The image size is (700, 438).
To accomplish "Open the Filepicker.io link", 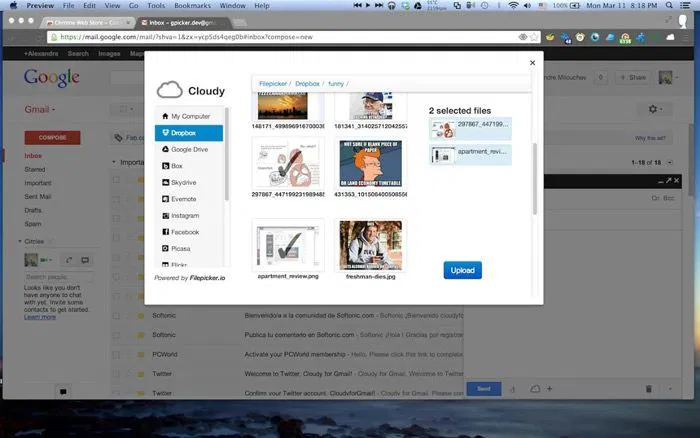I will 208,278.
